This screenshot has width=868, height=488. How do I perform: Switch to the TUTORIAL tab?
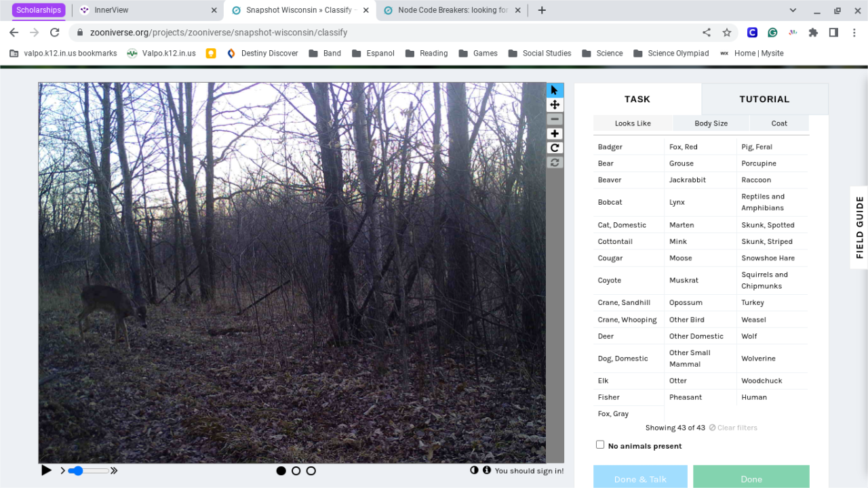coord(764,99)
